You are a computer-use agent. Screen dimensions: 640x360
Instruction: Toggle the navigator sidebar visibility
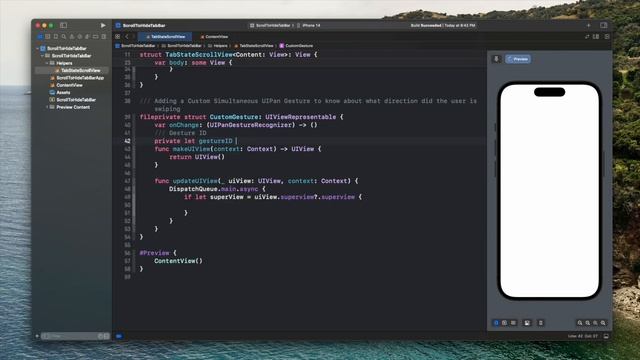[x=63, y=25]
